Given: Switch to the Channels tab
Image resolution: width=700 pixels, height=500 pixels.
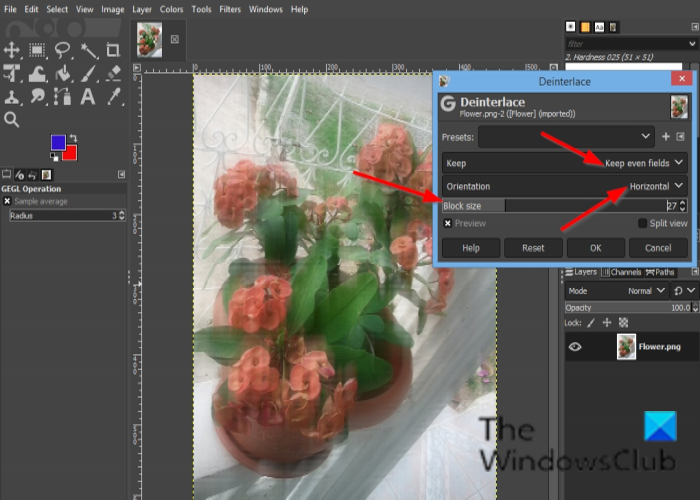Looking at the screenshot, I should click(626, 272).
